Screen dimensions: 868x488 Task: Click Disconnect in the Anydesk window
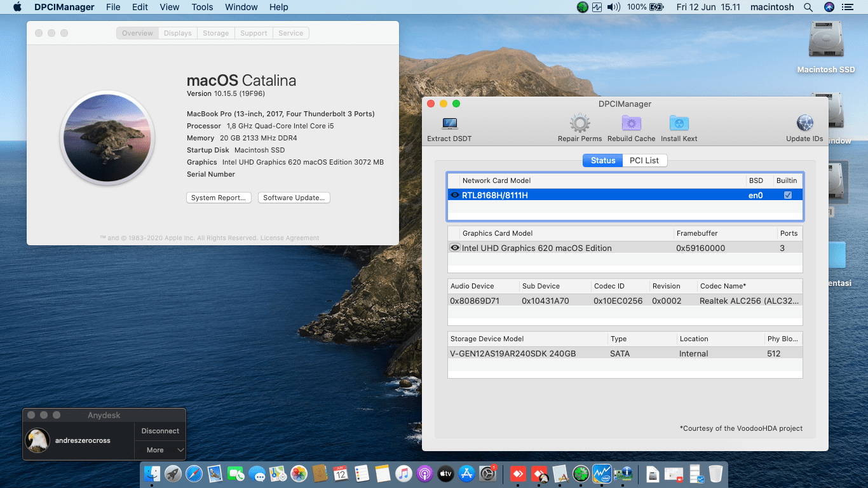pos(159,431)
